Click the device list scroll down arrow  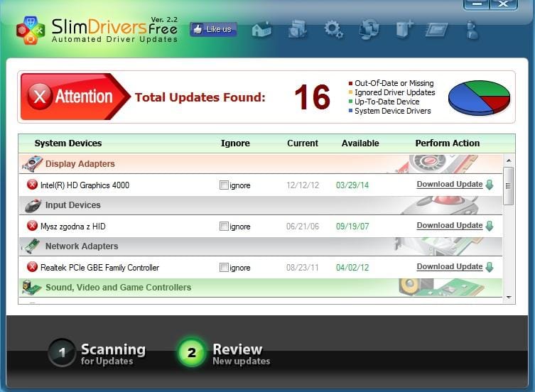point(508,298)
